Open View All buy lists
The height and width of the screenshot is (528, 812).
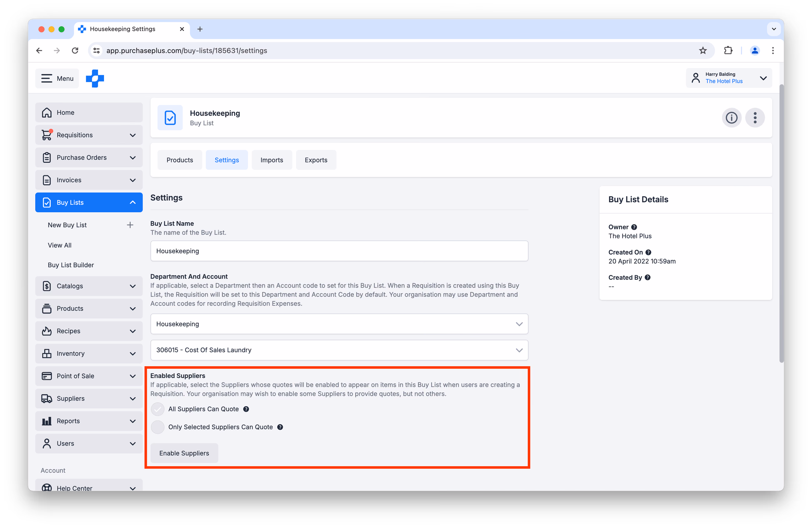point(60,245)
